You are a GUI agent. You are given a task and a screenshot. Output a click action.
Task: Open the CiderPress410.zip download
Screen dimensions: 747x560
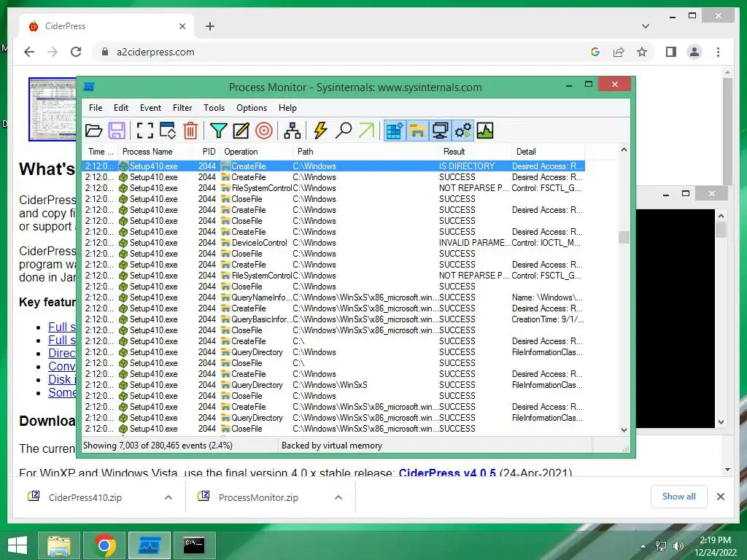click(85, 497)
